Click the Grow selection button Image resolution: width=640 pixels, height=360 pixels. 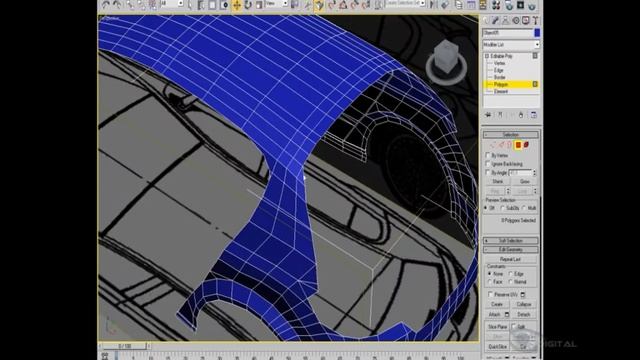(524, 181)
